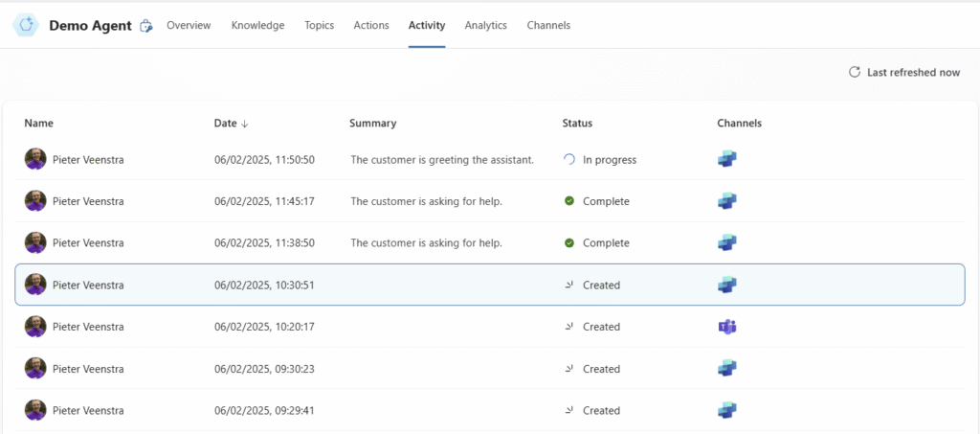Click the Status column header
Image resolution: width=980 pixels, height=434 pixels.
coord(577,124)
